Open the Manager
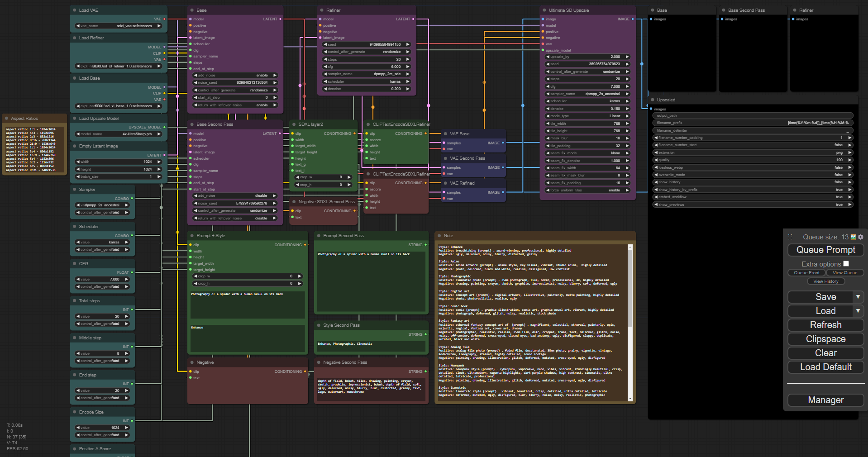 tap(825, 400)
